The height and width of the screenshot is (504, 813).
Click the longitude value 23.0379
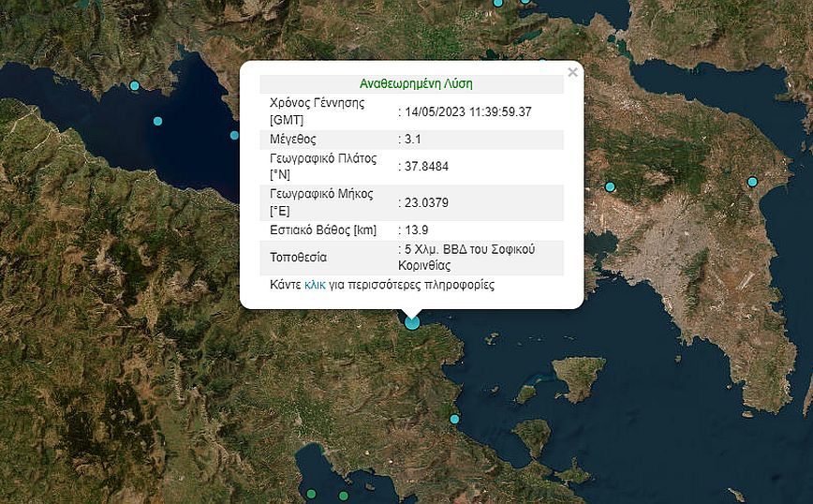(x=427, y=201)
